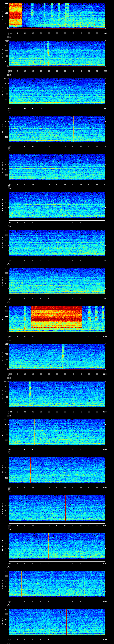The height and width of the screenshot is (644, 114).
Task: Click the "15:00" end time label
Action: (x=105, y=525)
